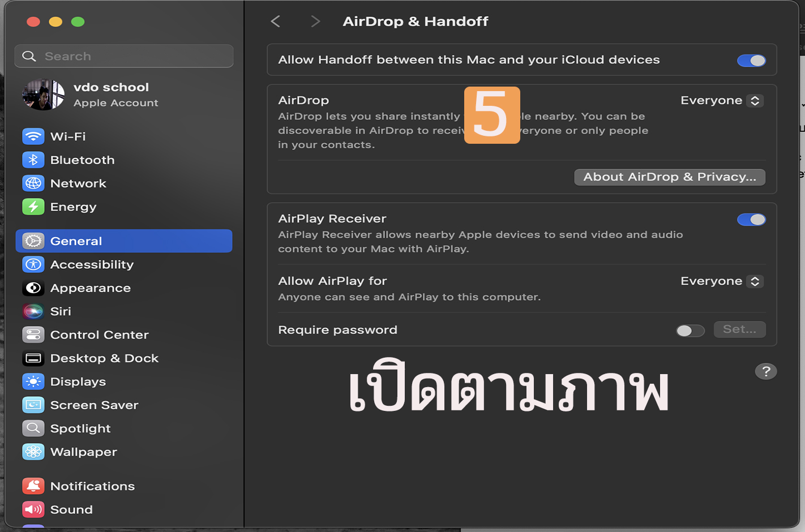This screenshot has width=805, height=532.
Task: Select Control Center in the sidebar
Action: point(124,335)
